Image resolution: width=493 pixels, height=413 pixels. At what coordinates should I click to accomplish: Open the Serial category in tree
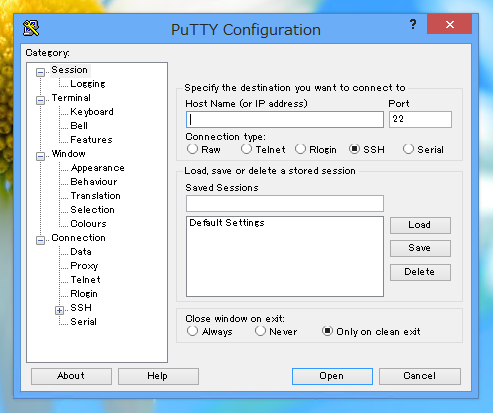point(83,322)
